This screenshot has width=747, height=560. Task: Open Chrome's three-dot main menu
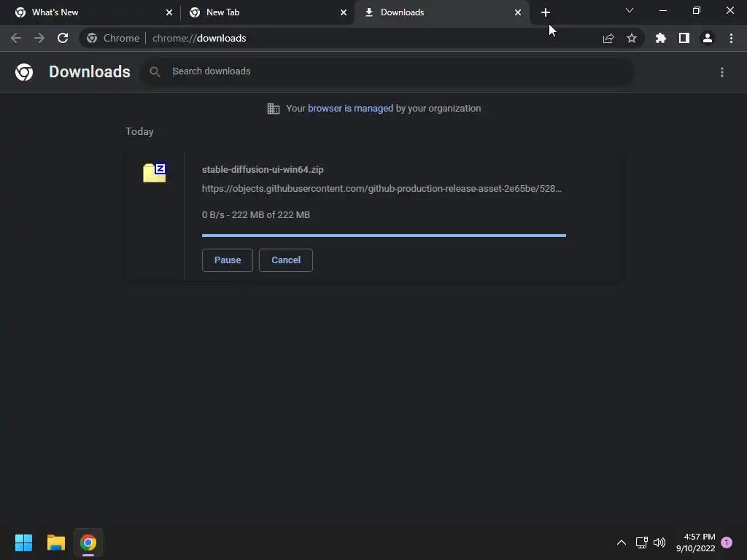coord(731,38)
